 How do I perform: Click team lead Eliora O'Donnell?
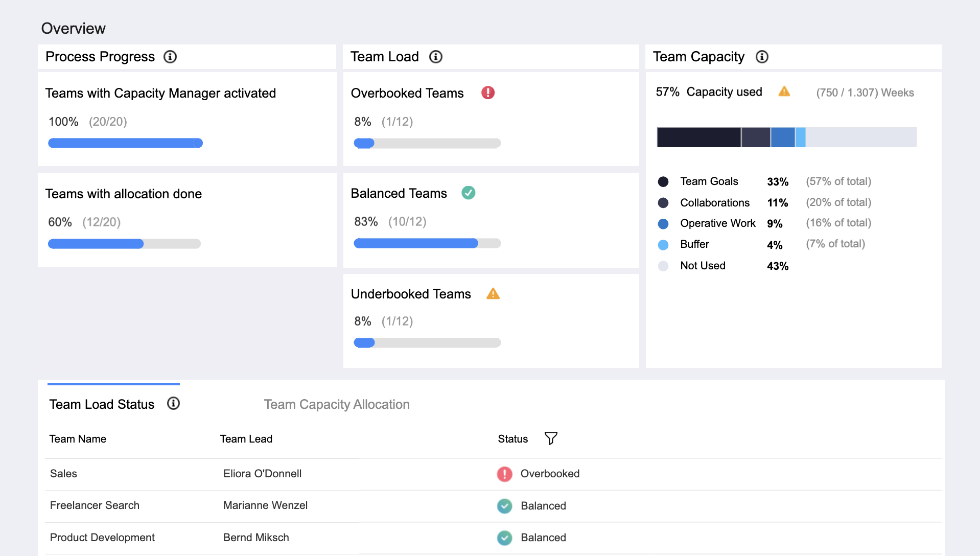(x=262, y=474)
